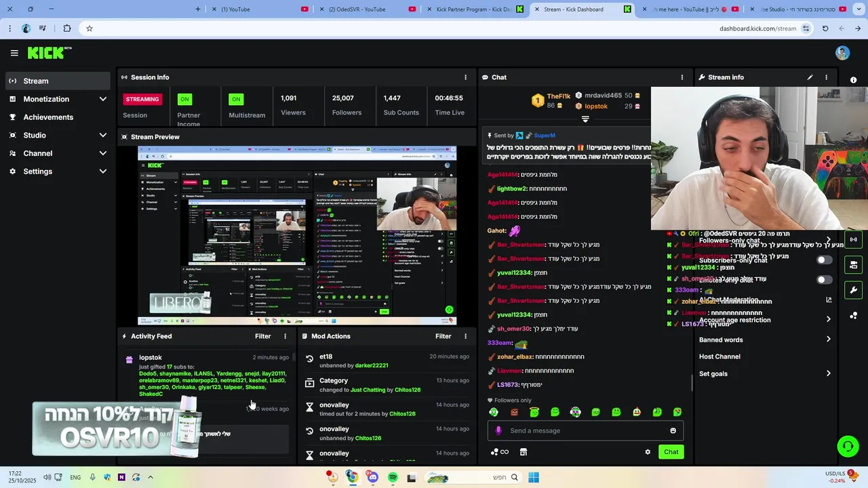Reload the page
The width and height of the screenshot is (868, 488).
tap(825, 28)
